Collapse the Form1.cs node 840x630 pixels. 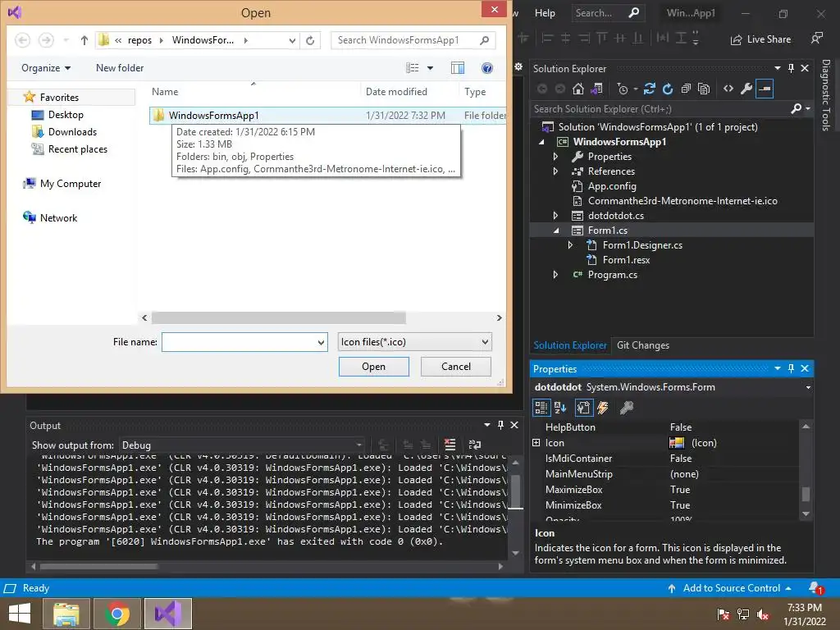[555, 231]
